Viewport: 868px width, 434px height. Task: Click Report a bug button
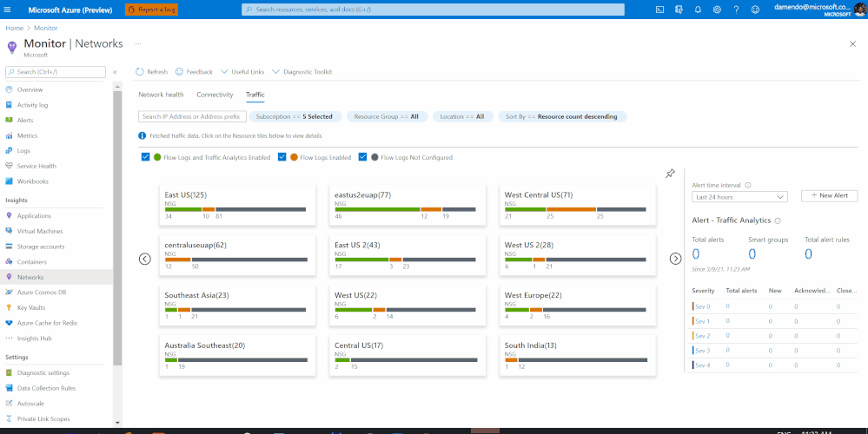pos(152,10)
